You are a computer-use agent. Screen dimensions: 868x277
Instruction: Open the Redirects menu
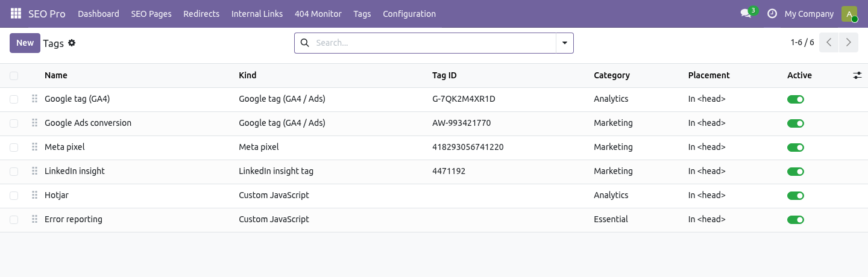201,13
